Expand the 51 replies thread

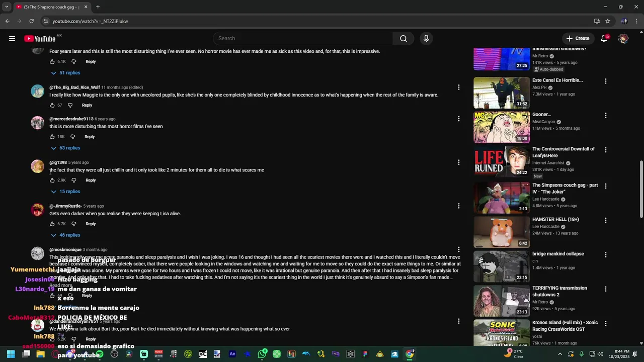(65, 73)
